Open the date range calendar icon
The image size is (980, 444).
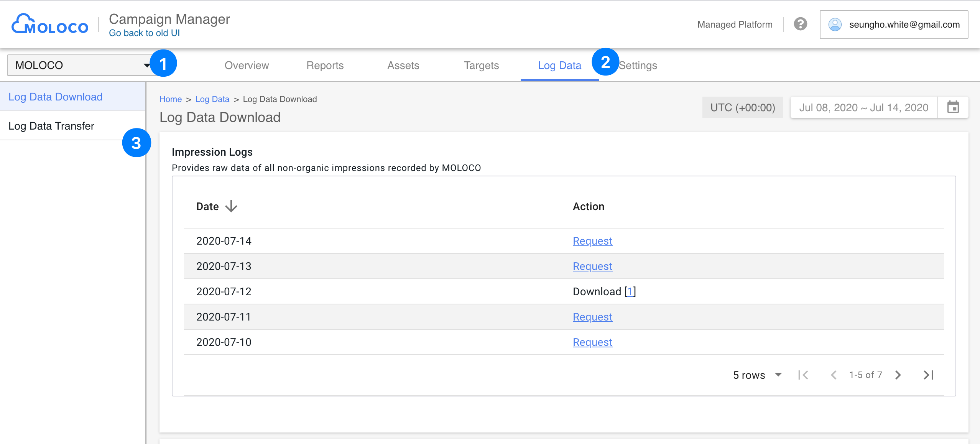[953, 107]
